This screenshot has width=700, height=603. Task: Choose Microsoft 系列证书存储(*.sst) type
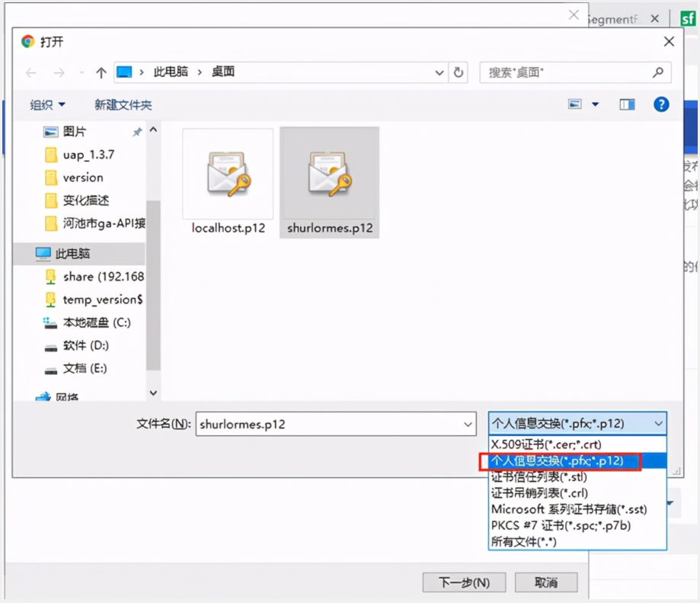pos(577,509)
